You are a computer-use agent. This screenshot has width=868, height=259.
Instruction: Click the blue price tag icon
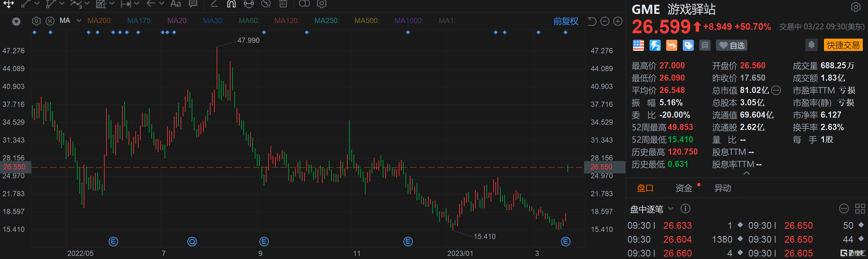coord(688,45)
